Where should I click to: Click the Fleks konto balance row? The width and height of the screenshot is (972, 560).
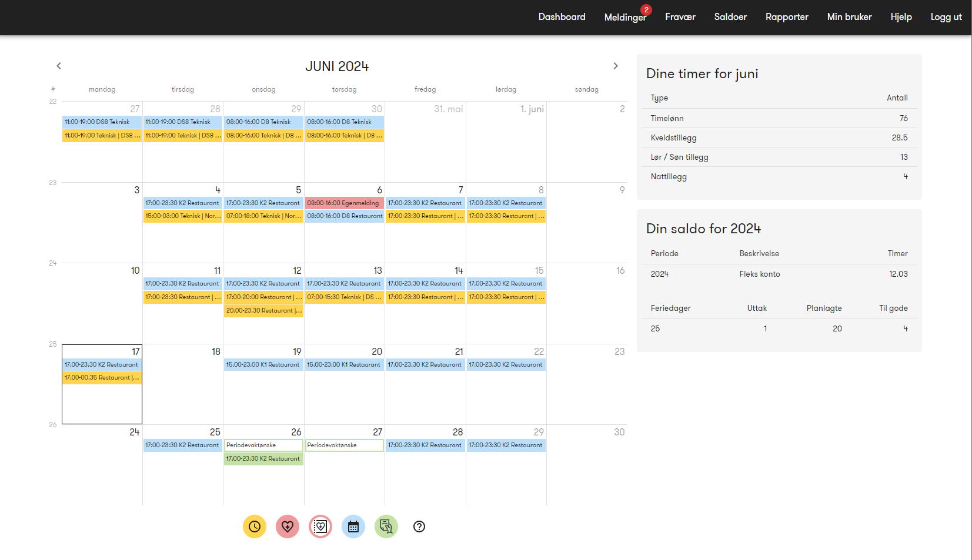pos(779,274)
